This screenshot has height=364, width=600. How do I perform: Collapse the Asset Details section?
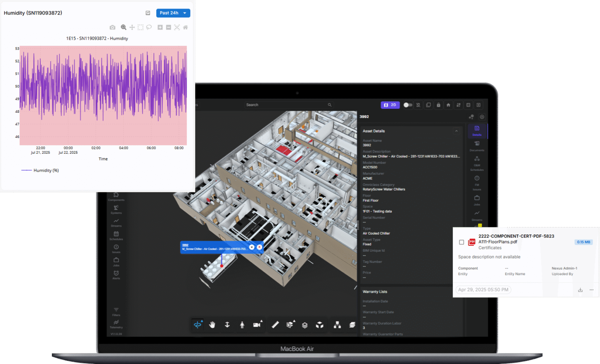pos(456,131)
